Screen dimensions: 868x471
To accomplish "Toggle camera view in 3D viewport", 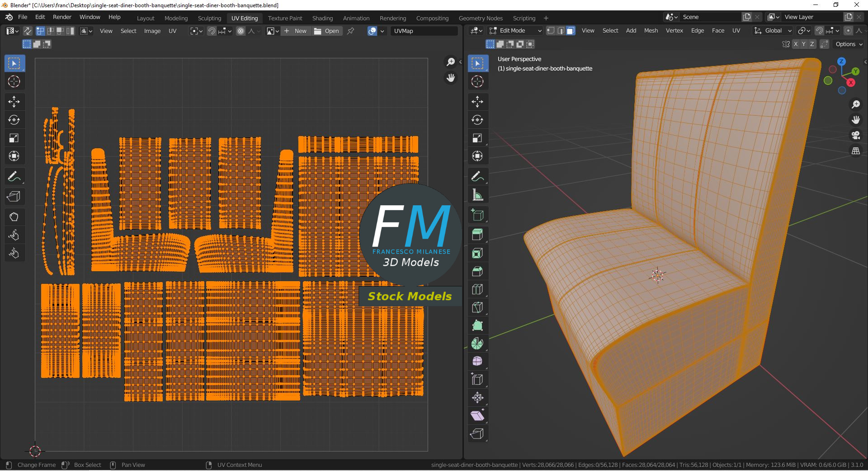I will tap(855, 135).
